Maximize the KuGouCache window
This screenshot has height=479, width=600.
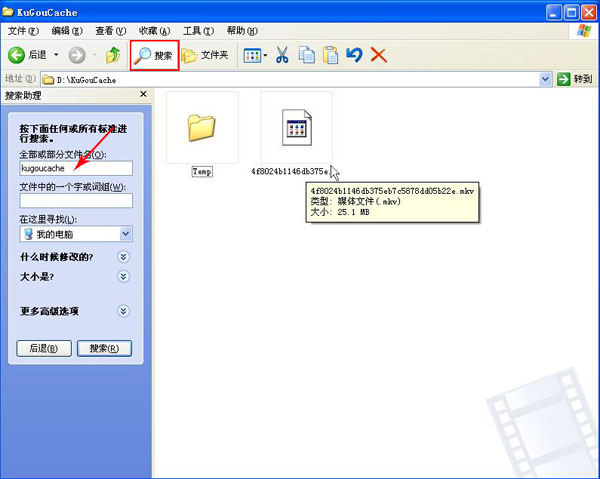click(x=572, y=13)
